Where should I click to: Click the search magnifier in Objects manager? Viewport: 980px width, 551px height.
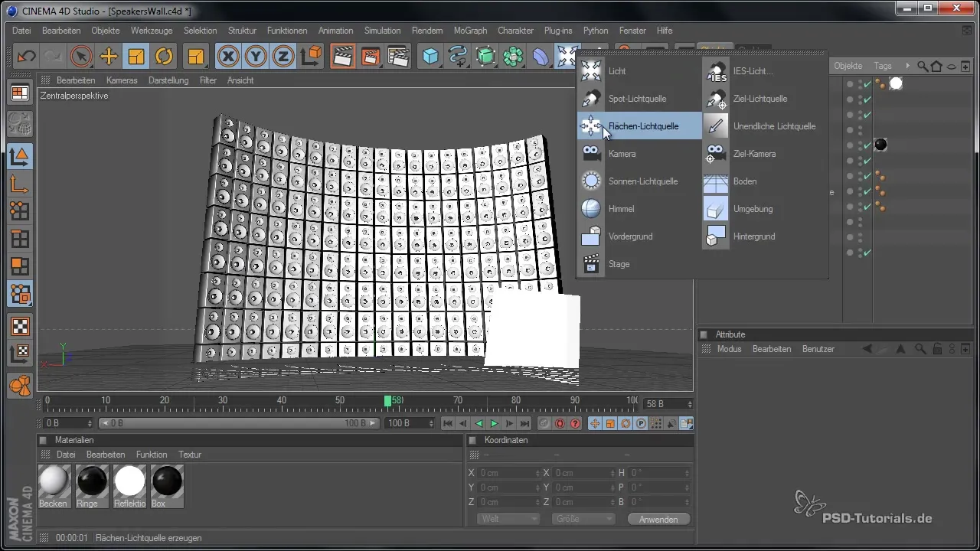pos(923,66)
